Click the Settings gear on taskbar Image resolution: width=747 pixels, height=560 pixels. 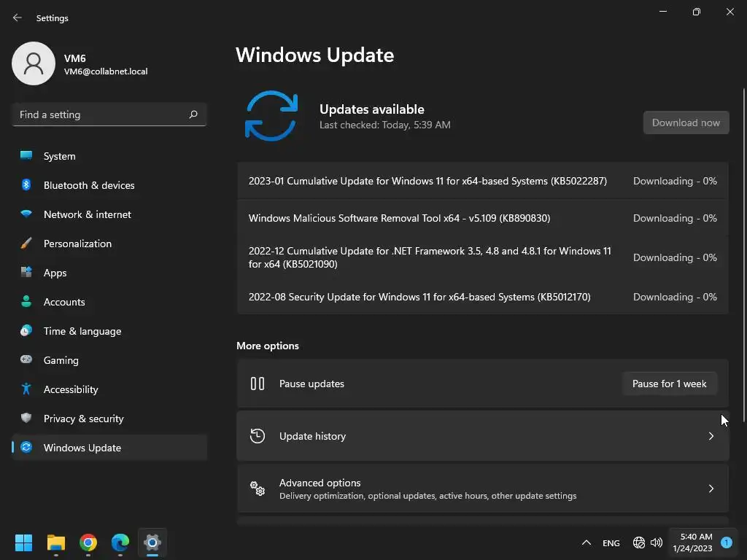click(x=152, y=542)
